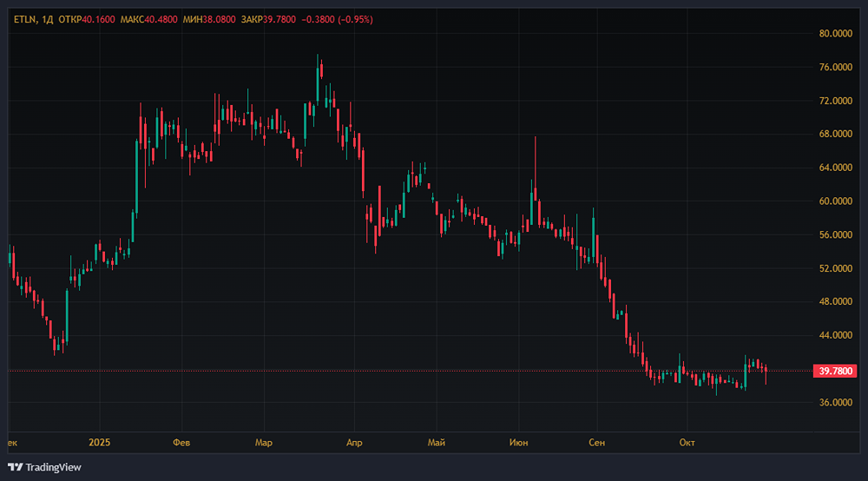
Task: Click the МАКС 40.4800 high value
Action: click(x=149, y=19)
